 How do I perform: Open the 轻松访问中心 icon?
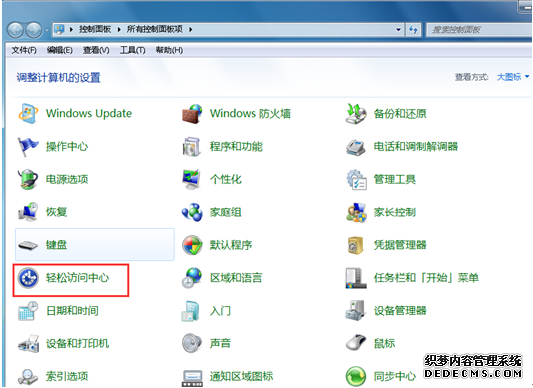(28, 278)
